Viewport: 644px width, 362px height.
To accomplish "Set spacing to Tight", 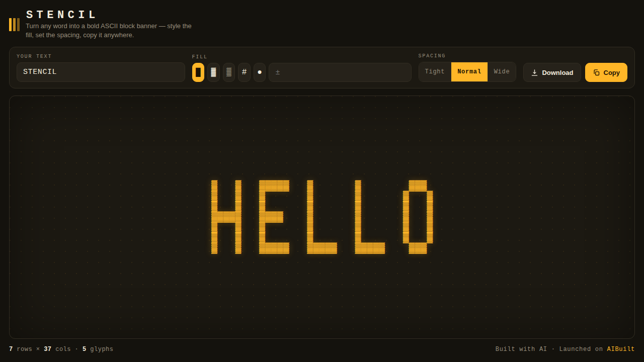I will click(435, 72).
